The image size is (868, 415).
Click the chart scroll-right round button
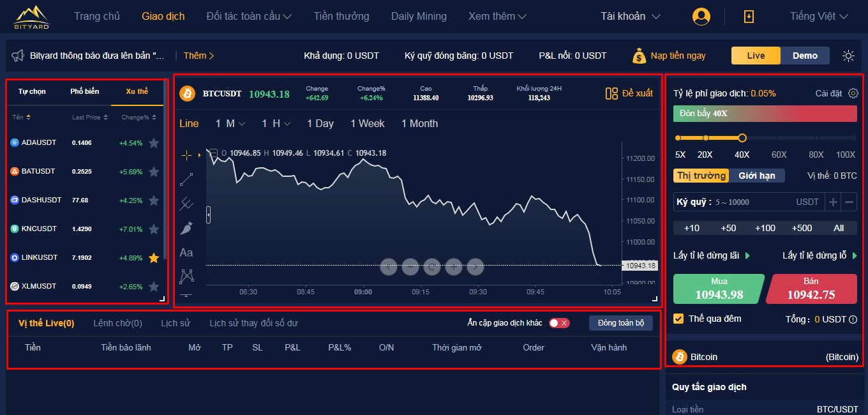pyautogui.click(x=475, y=266)
